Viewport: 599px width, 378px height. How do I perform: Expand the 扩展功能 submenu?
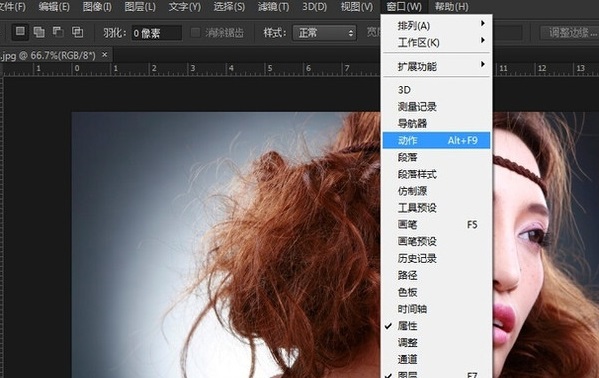(436, 67)
